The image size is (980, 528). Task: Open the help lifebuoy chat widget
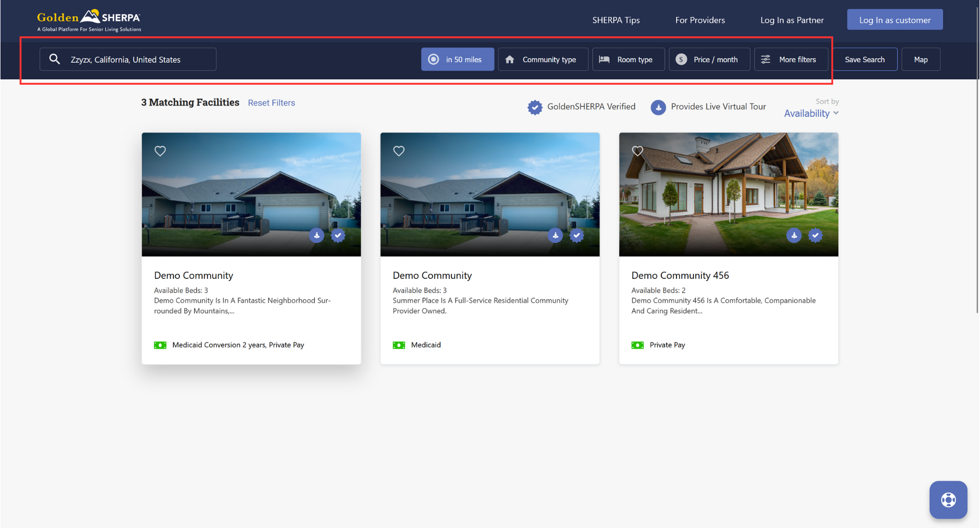click(948, 500)
